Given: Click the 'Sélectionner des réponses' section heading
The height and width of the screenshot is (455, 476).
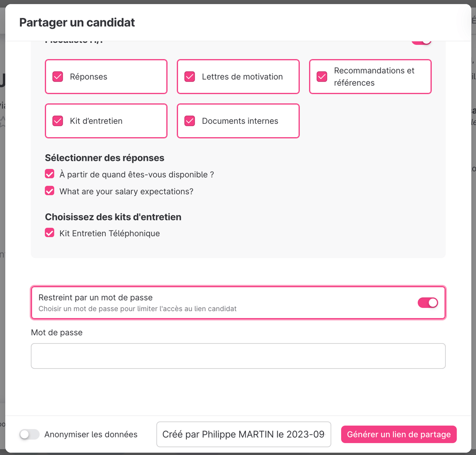Looking at the screenshot, I should [x=104, y=158].
